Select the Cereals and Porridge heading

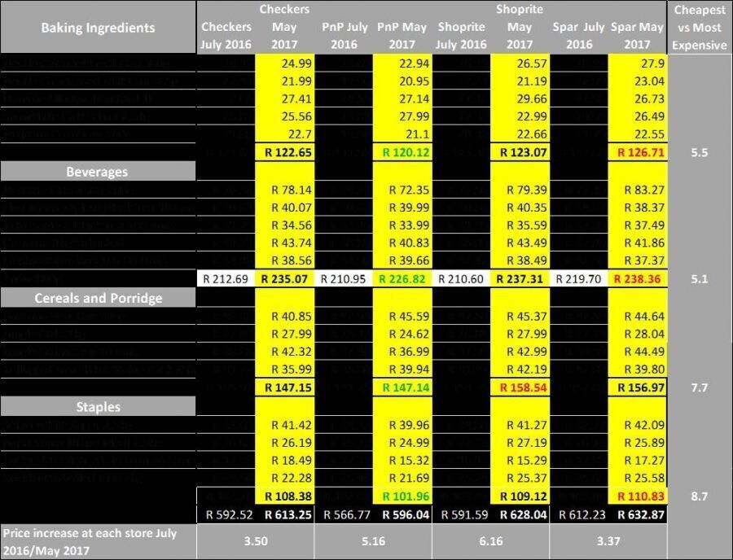98,298
